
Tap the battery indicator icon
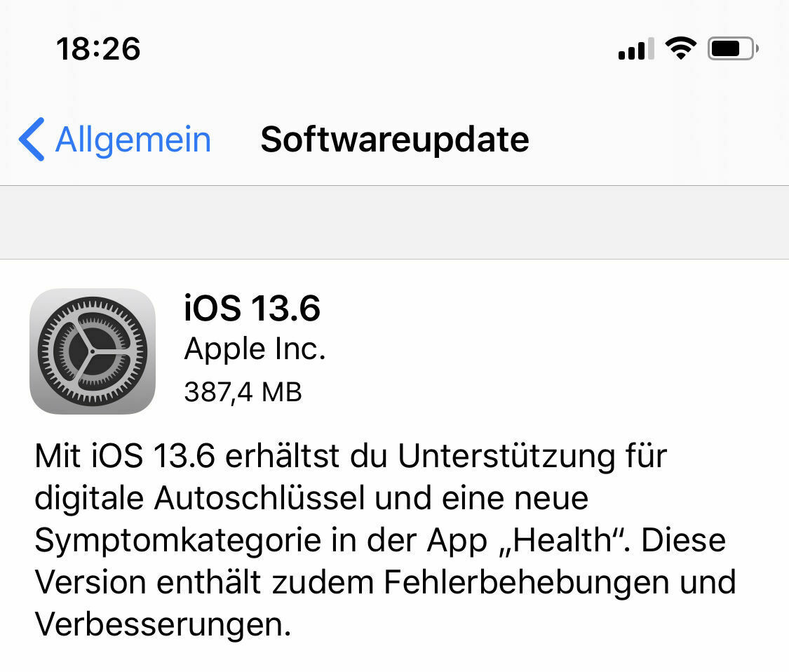[x=733, y=49]
